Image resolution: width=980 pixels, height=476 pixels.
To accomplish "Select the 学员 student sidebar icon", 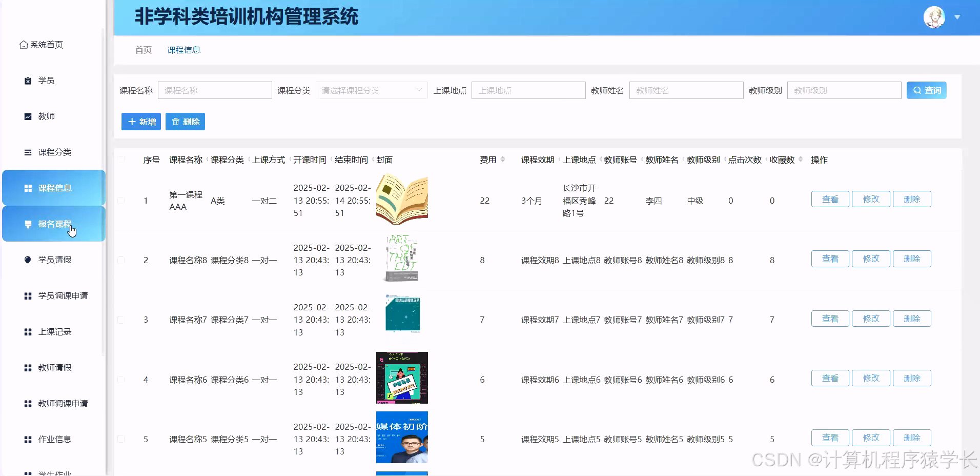I will click(28, 80).
